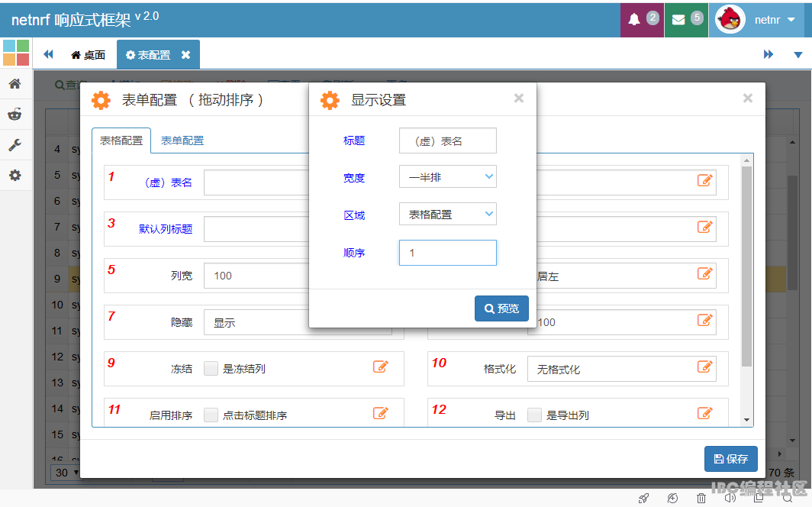Click the orange gear in 表单配置 header
812x507 pixels.
pos(101,100)
